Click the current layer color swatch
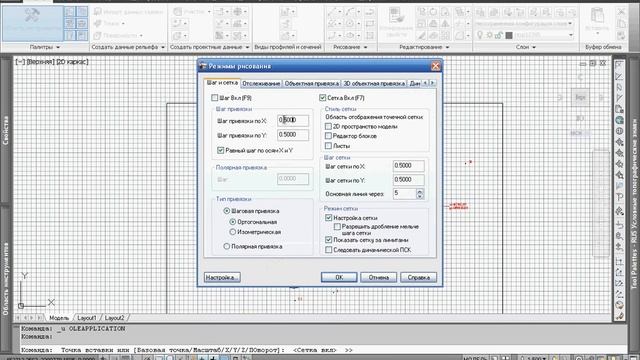Screen dimensions: 640x360 tap(509, 36)
